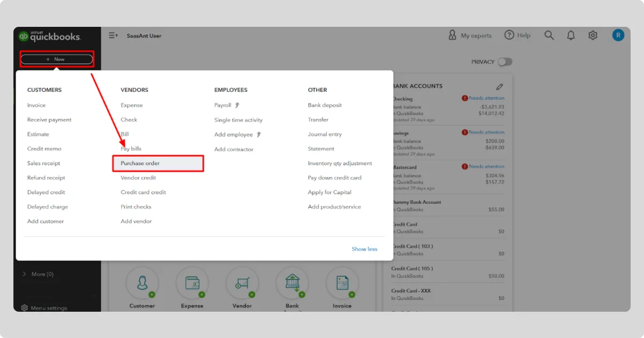Select Inventory qty adjustment
644x338 pixels.
(340, 163)
